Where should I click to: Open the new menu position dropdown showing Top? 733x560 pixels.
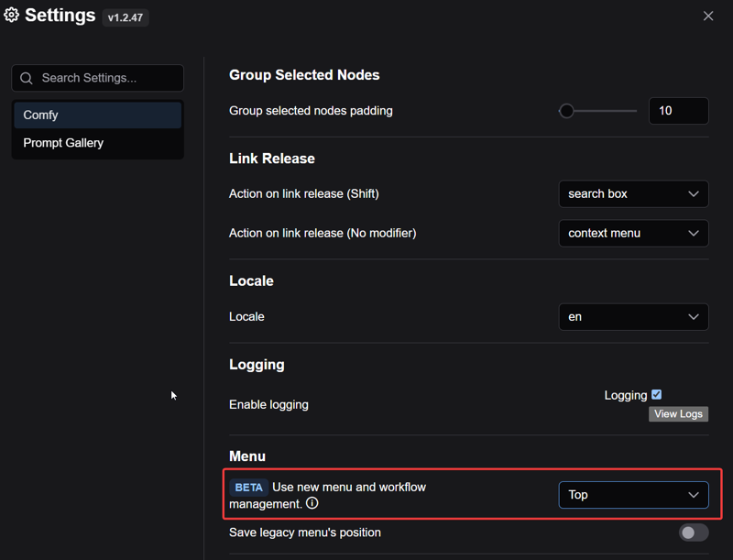[633, 495]
